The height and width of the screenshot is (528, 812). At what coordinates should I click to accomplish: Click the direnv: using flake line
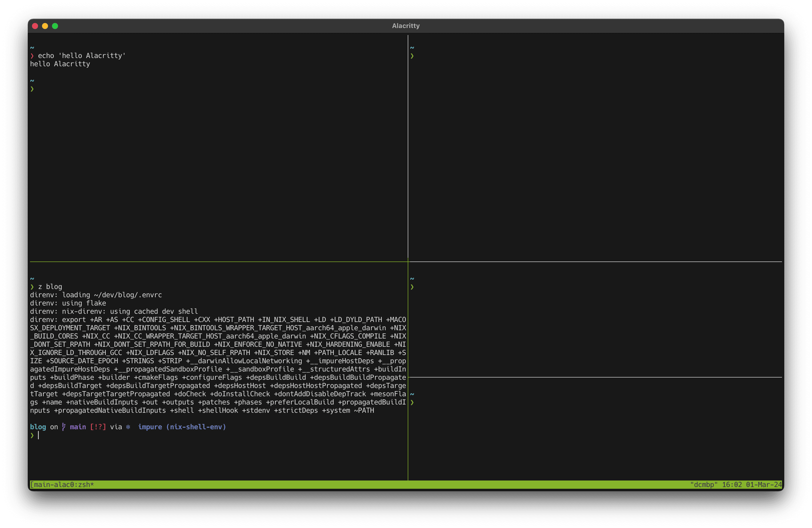pyautogui.click(x=68, y=303)
